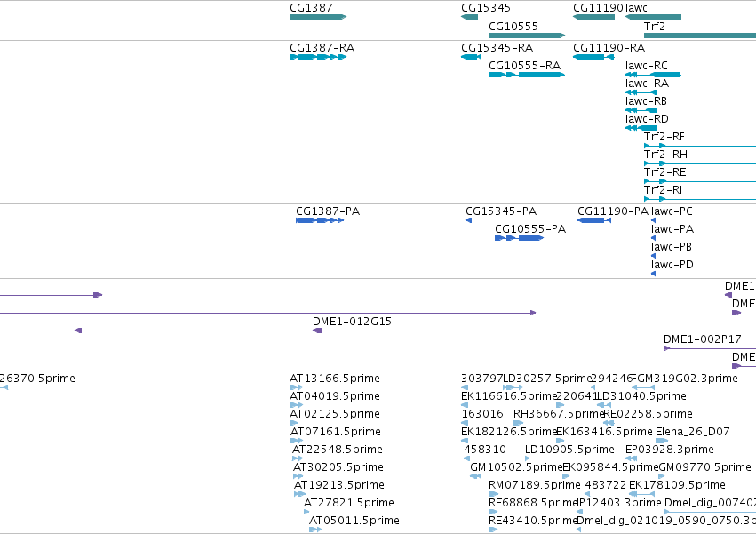Screen dimensions: 756x534
Task: Select the EK178109.5prime EST
Action: click(641, 494)
